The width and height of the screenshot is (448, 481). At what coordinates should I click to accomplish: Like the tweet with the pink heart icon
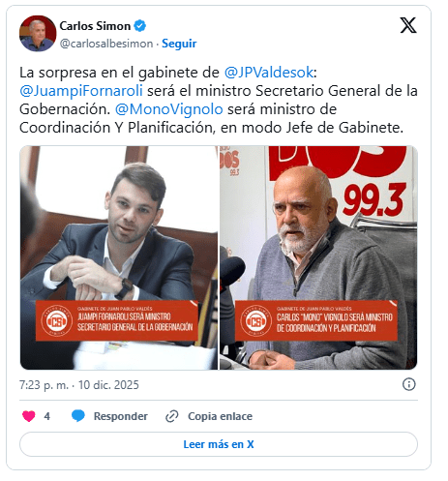(x=29, y=416)
